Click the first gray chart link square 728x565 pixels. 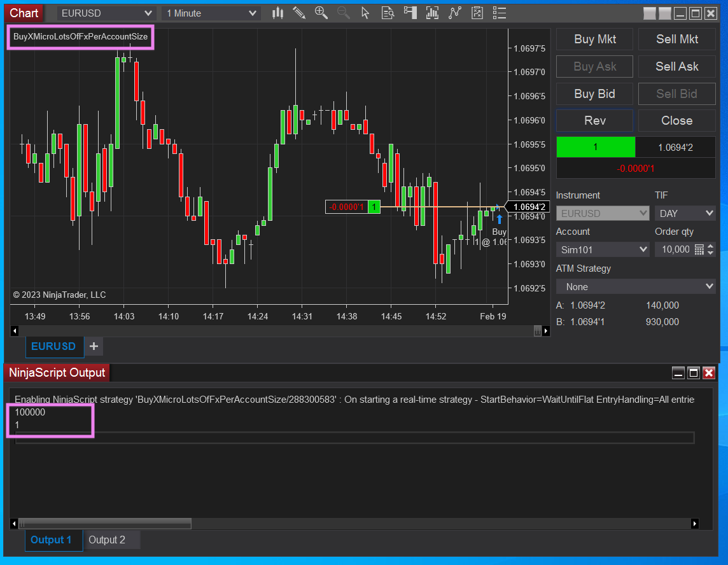coord(650,13)
